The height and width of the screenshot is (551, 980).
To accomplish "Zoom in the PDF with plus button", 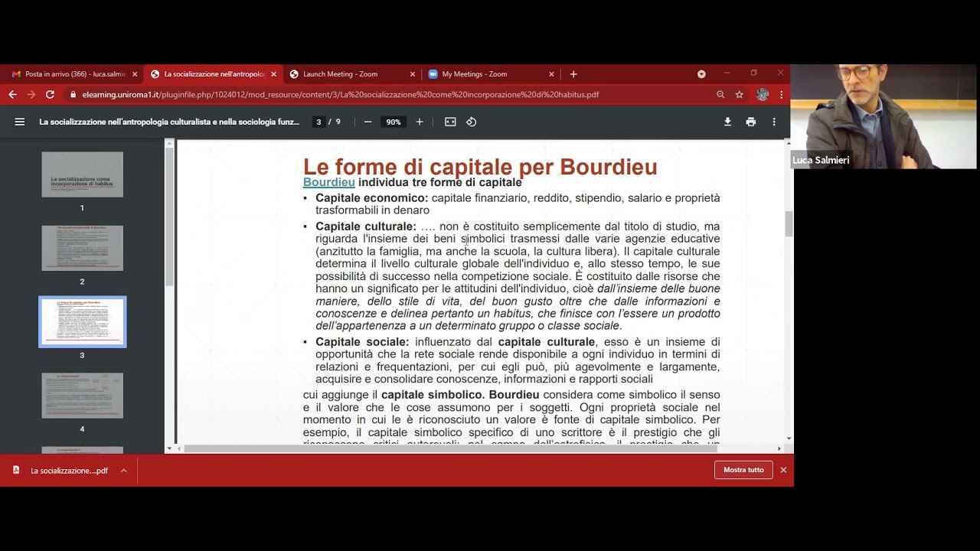I will pyautogui.click(x=419, y=122).
